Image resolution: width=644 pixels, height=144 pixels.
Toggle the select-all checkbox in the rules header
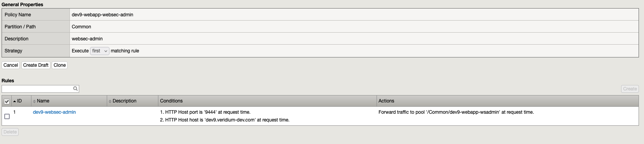click(7, 101)
